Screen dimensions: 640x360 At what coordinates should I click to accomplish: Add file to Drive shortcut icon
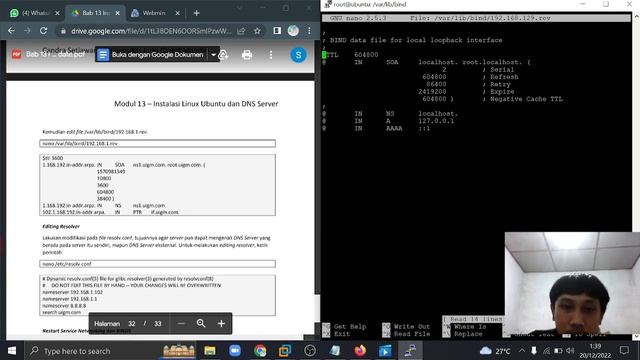click(223, 54)
